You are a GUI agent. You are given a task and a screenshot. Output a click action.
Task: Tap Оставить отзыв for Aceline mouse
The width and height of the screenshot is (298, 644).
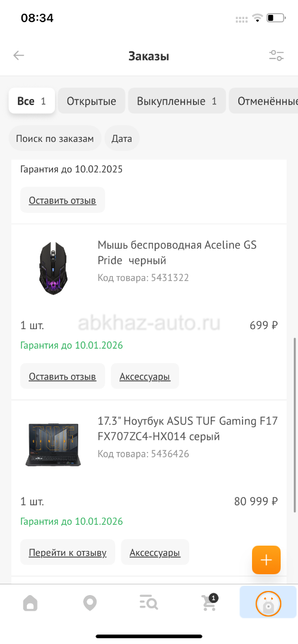coord(63,376)
